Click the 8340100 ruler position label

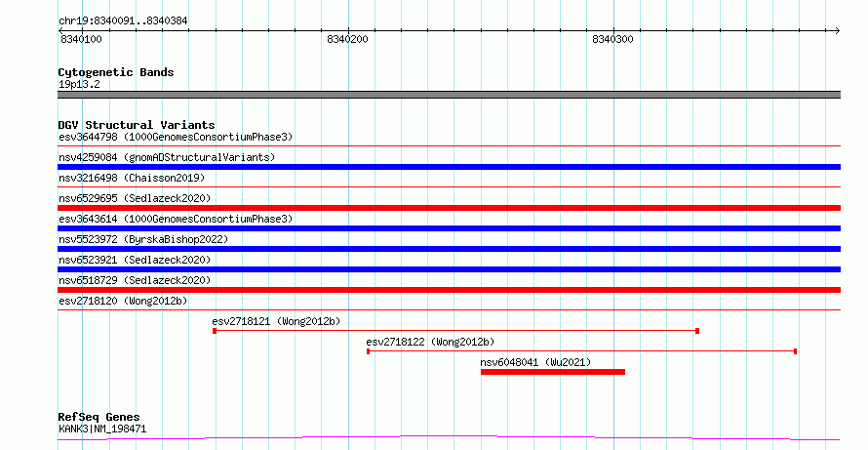tap(81, 39)
